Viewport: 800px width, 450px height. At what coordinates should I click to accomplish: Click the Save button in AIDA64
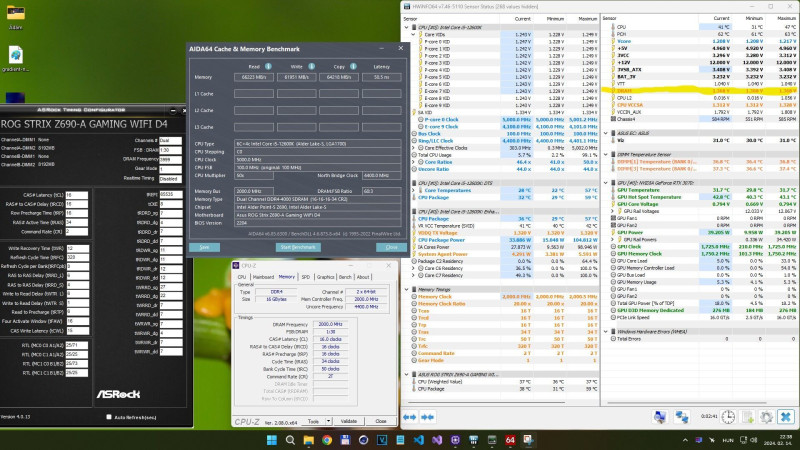pyautogui.click(x=205, y=247)
